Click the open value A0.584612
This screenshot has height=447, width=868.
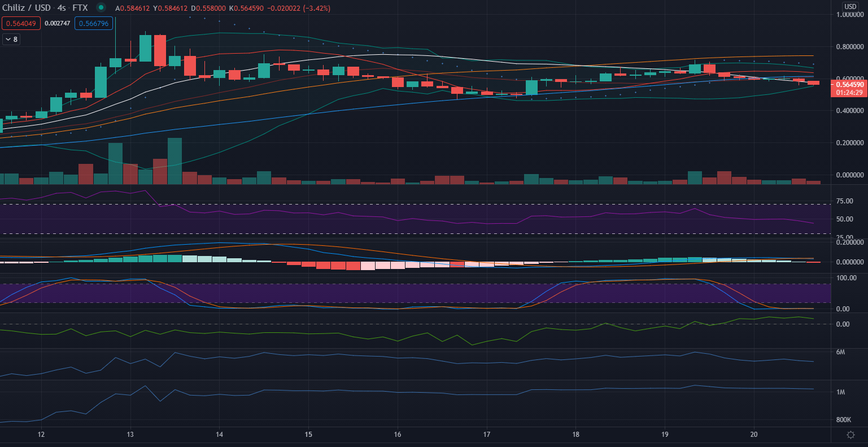(133, 8)
